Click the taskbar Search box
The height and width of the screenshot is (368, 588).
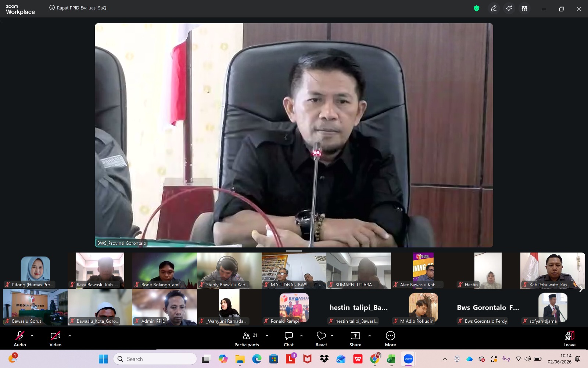pos(155,359)
